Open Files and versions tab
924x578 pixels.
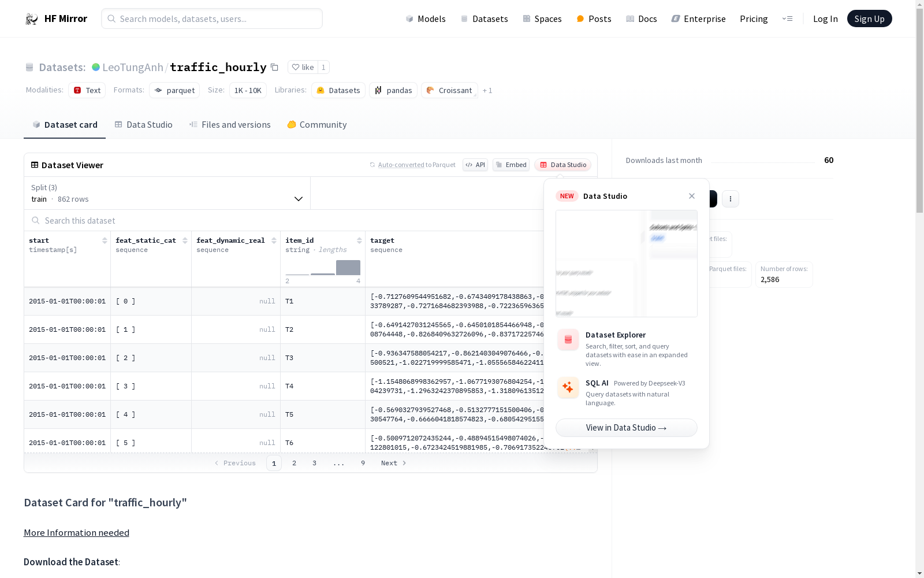coord(230,125)
